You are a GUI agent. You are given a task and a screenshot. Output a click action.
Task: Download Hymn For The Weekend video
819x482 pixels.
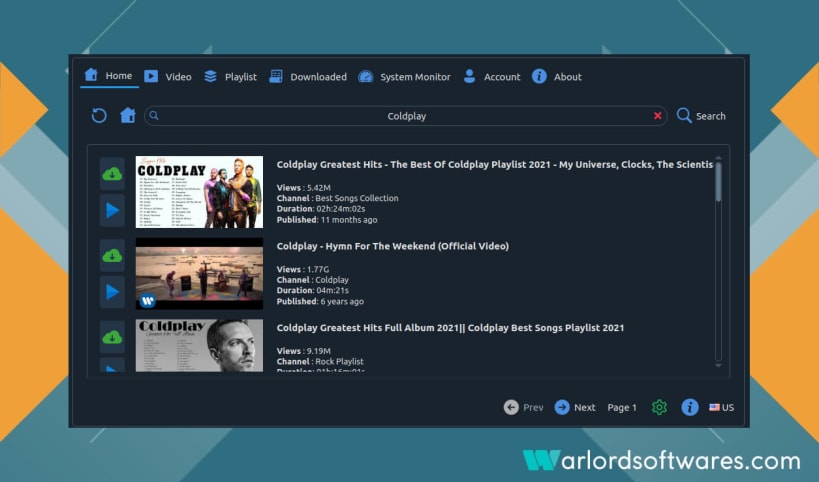[112, 256]
